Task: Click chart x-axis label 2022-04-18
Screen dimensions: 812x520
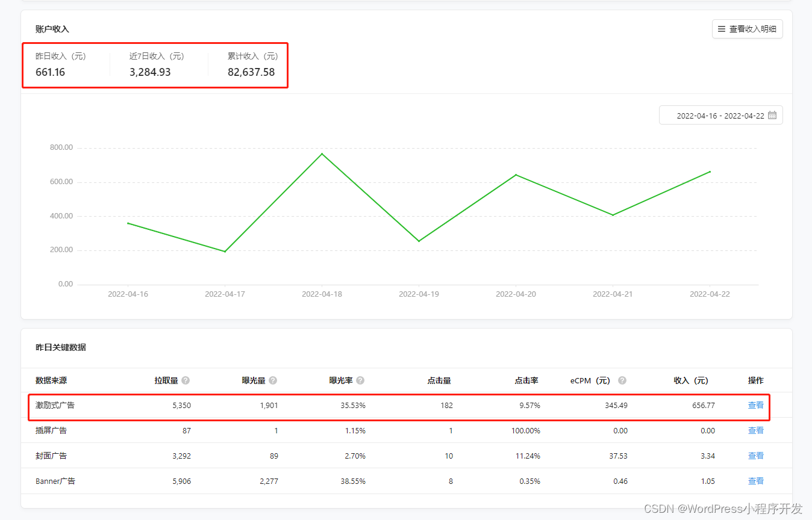Action: pos(322,294)
